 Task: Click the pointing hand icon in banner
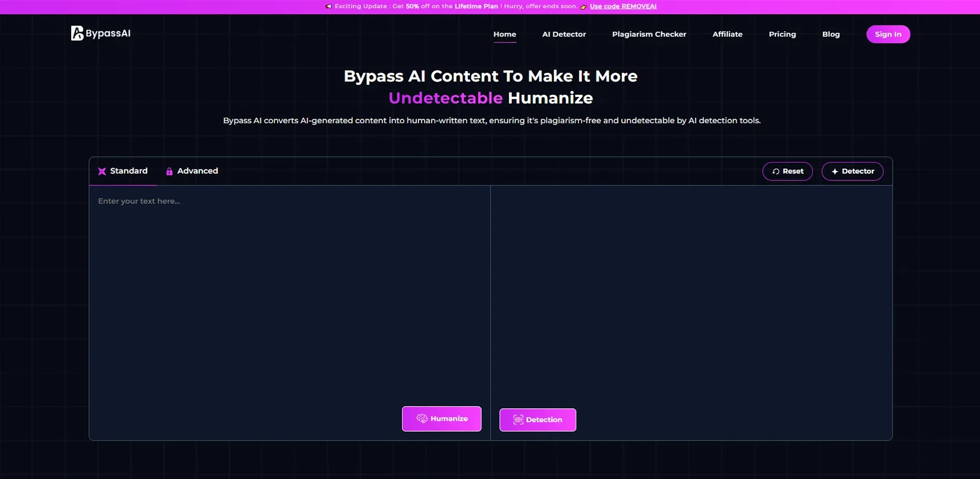click(584, 7)
